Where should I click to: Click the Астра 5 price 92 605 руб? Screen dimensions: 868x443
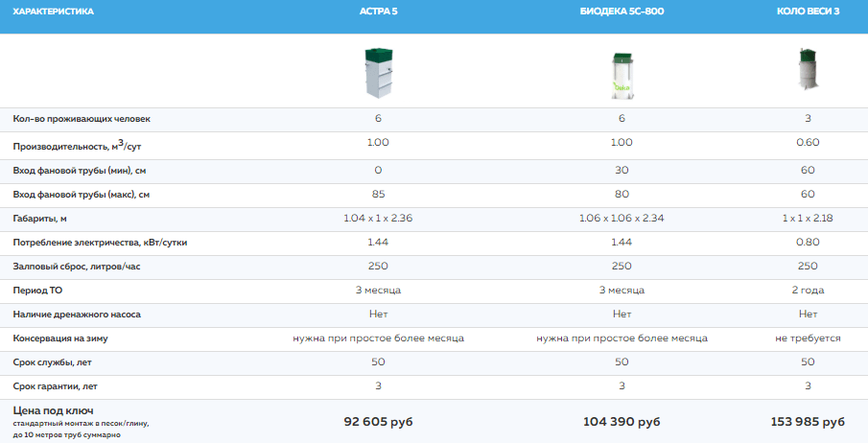379,421
